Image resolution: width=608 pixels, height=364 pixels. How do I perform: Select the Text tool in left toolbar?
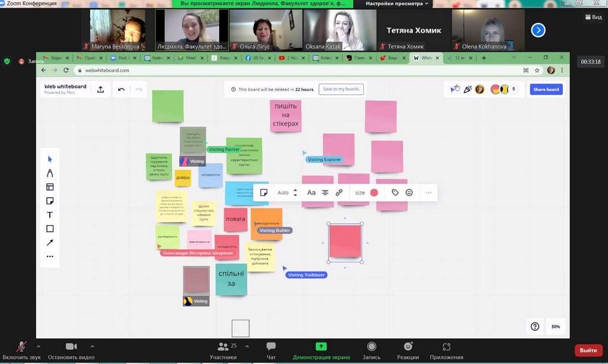coord(50,215)
